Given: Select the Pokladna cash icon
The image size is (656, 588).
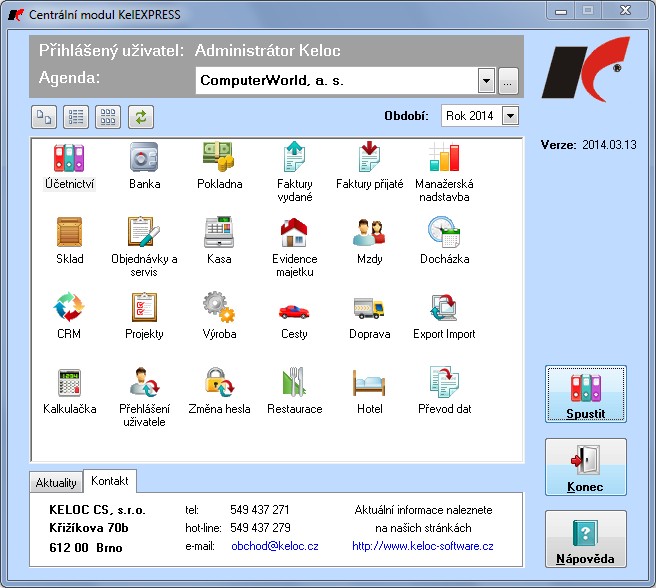Looking at the screenshot, I should (x=219, y=157).
